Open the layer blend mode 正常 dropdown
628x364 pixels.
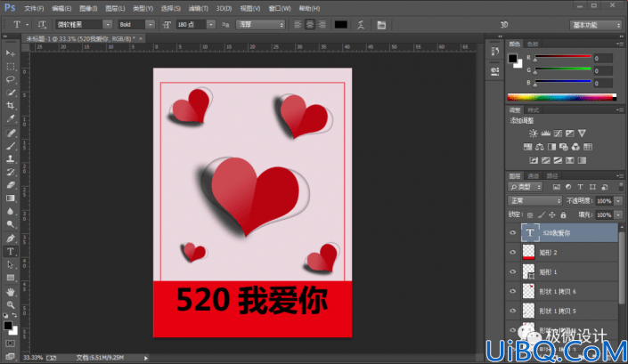coord(534,201)
